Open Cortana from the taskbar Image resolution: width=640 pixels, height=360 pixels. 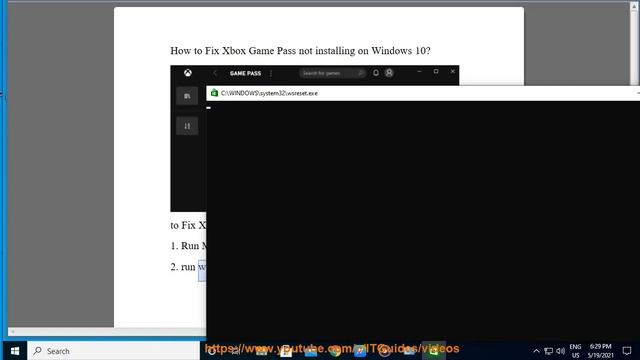[x=212, y=351]
